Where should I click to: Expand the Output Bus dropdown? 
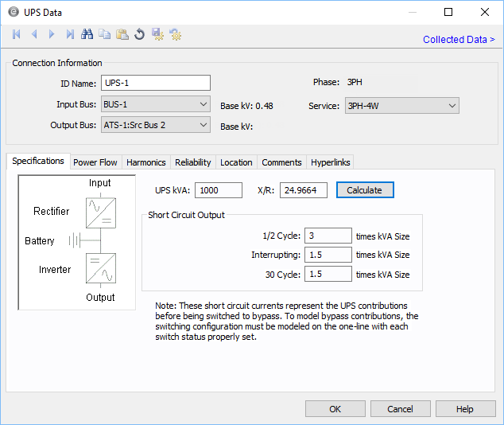click(x=155, y=125)
